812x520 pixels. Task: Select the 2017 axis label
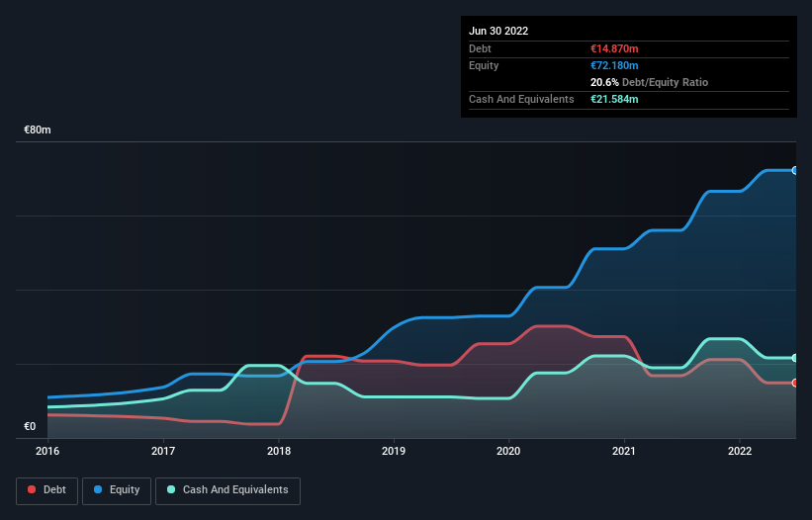(x=163, y=451)
